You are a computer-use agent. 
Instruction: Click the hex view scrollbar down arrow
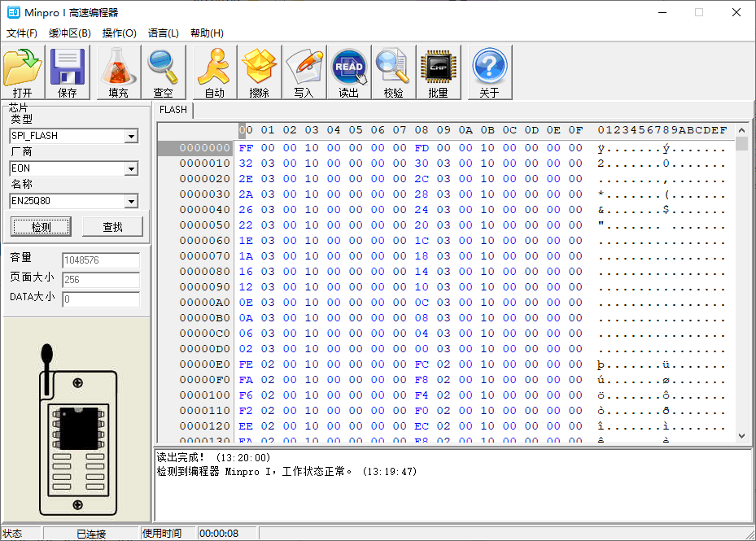[741, 436]
